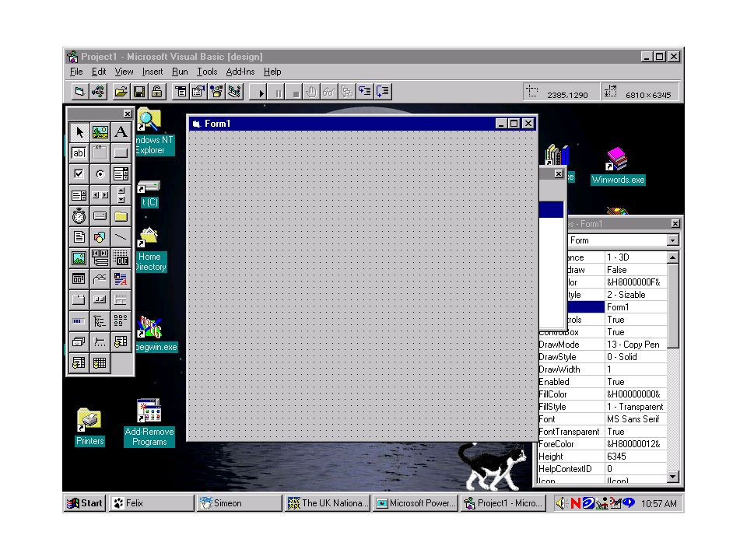Switch to Simeon taskbar button
Viewport: 747px width, 560px height.
coord(240,503)
